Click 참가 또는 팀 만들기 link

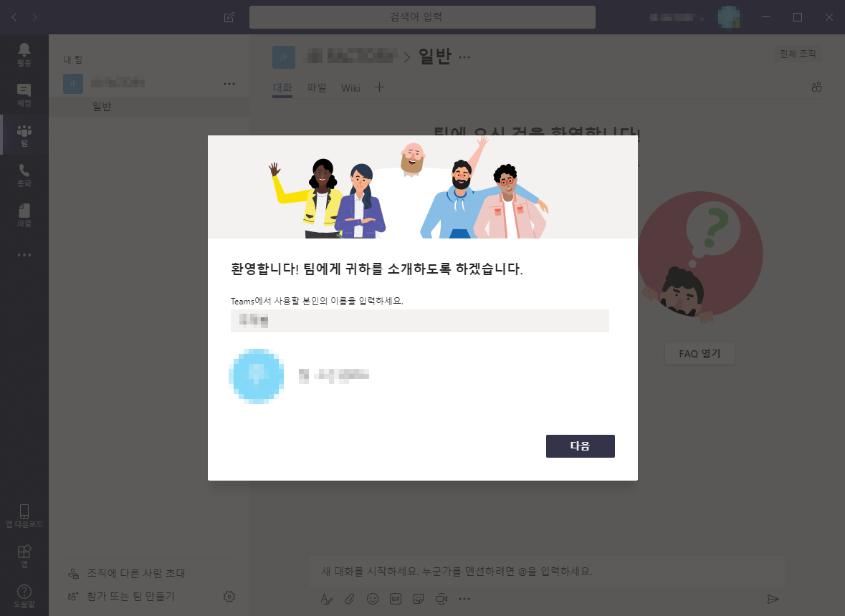point(122,597)
